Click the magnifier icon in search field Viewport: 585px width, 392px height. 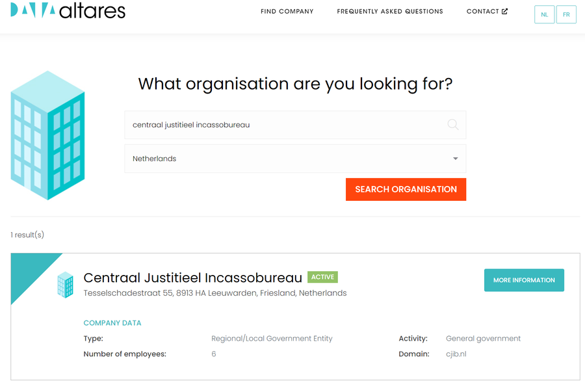(452, 125)
